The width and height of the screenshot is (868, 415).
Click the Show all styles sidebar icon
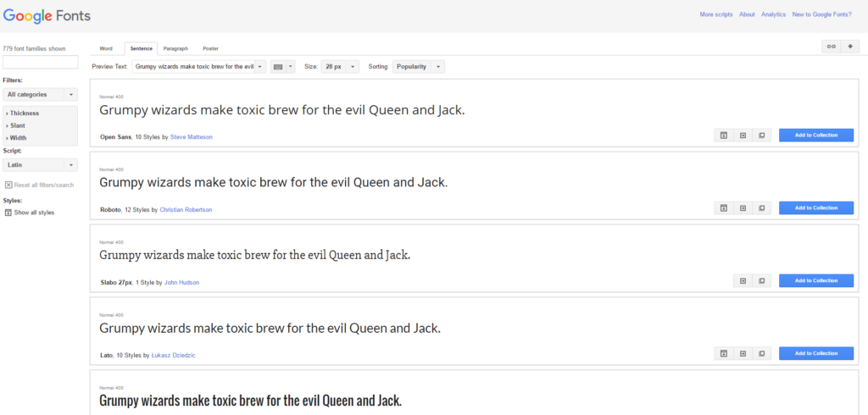click(8, 213)
